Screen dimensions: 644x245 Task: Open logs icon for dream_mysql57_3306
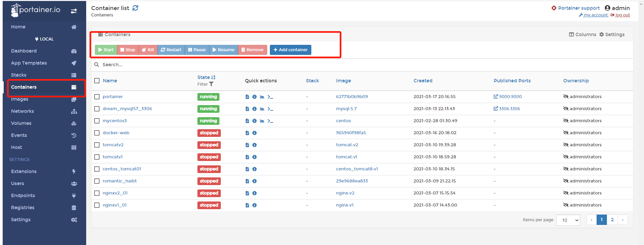[x=247, y=109]
